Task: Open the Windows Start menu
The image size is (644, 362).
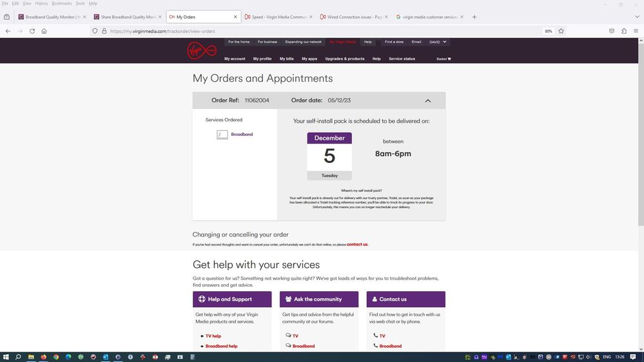Action: [x=6, y=357]
